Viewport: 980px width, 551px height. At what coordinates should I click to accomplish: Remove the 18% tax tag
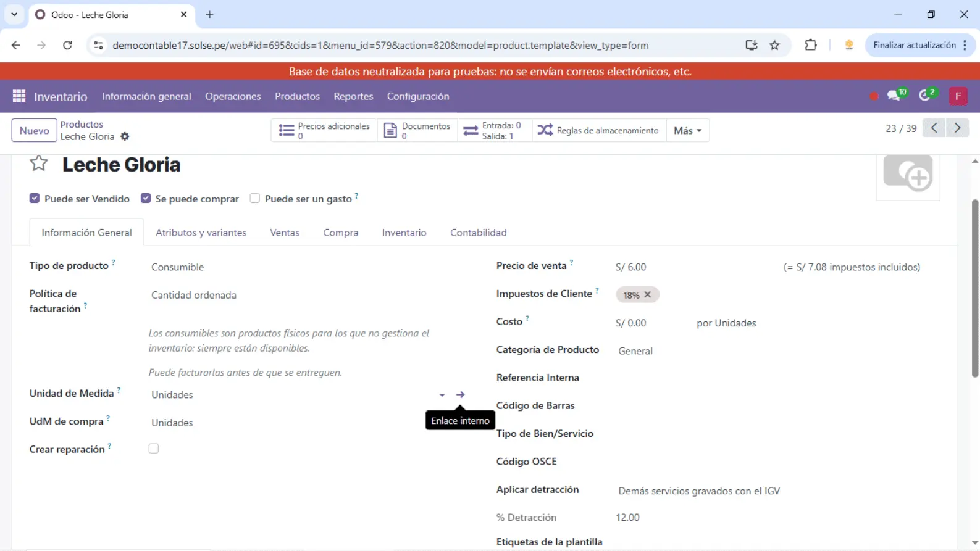coord(647,295)
